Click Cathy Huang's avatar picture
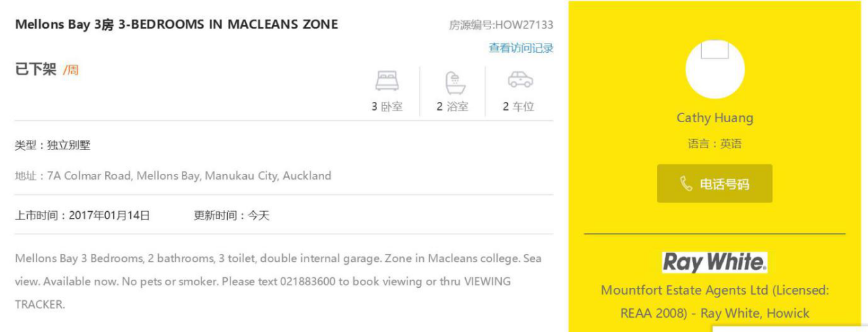 tap(715, 69)
